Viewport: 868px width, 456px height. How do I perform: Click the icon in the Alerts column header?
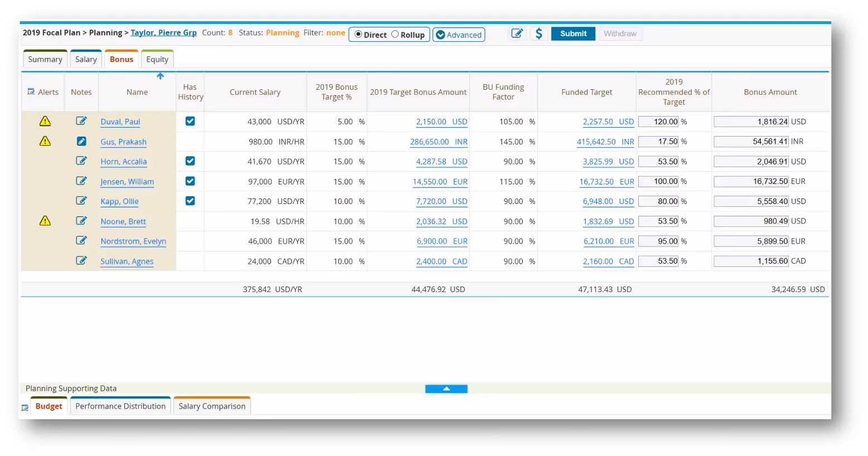[31, 91]
